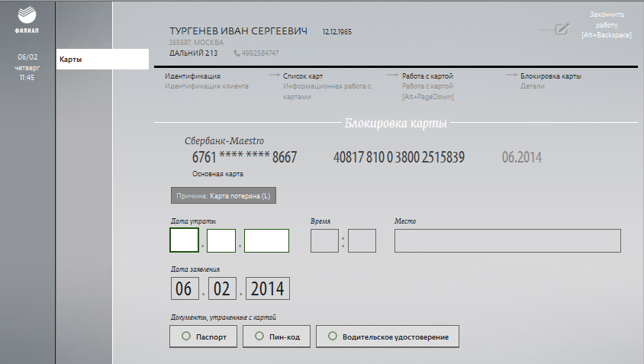
Task: Click the edit note pencil icon
Action: pos(562,29)
